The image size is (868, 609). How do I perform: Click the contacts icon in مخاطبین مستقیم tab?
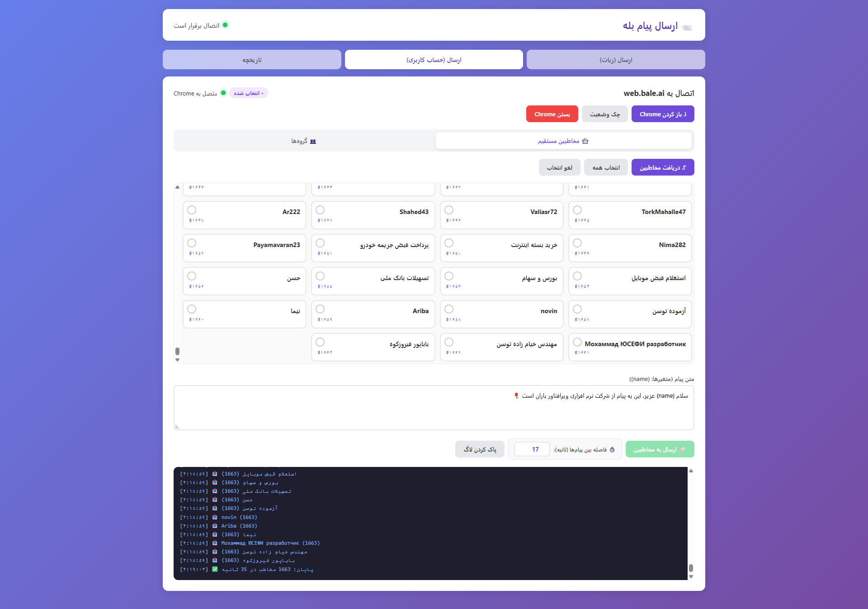585,141
